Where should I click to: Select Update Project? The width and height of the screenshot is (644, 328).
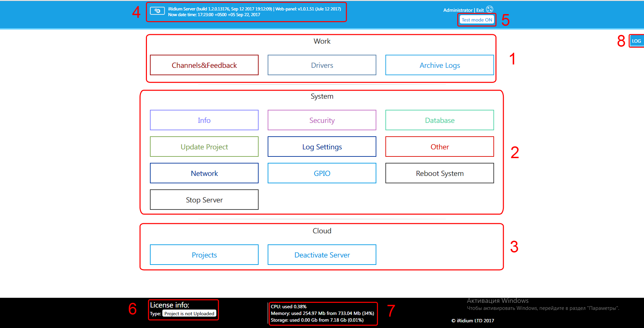point(204,147)
